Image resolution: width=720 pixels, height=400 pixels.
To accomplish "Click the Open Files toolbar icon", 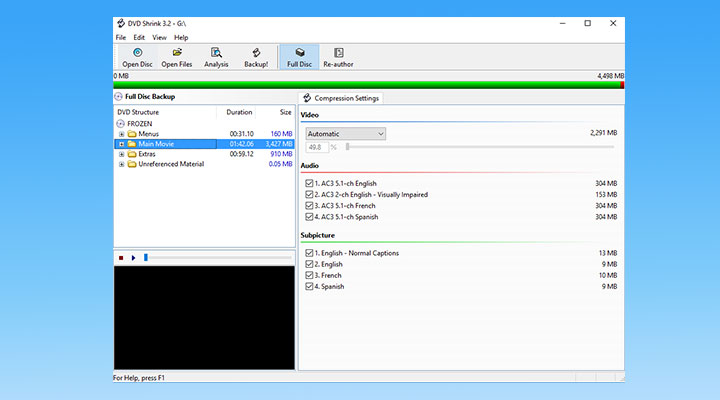I will 177,57.
